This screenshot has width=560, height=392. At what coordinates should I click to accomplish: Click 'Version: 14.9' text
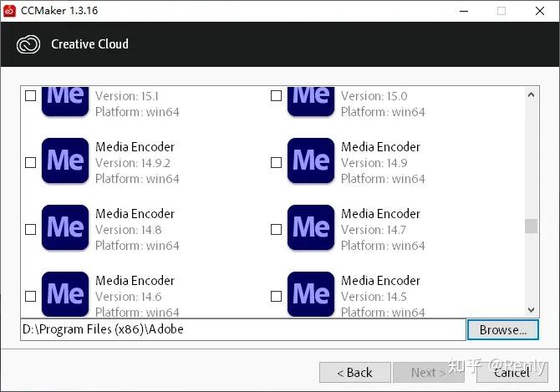[x=374, y=163]
